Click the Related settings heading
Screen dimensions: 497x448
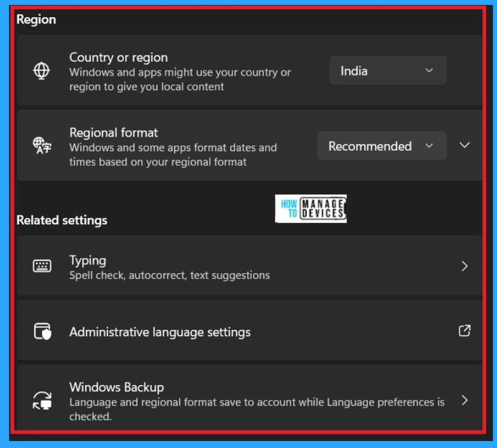coord(62,221)
